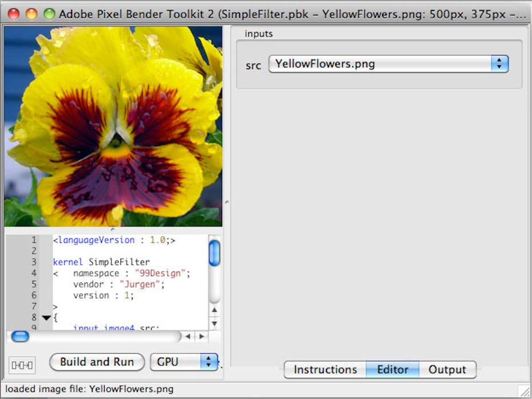Click the window resize grip in bottom-right corner
The image size is (532, 399).
click(x=525, y=391)
